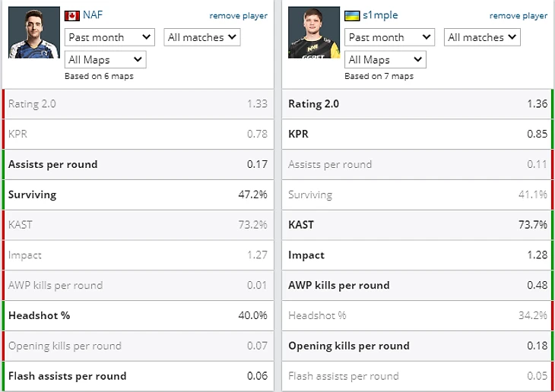The width and height of the screenshot is (555, 392).
Task: Remove player NAF from comparison
Action: pyautogui.click(x=239, y=15)
